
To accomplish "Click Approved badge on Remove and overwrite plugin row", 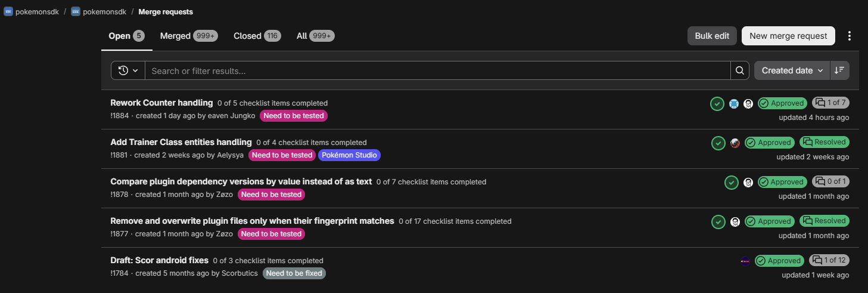I will 769,221.
